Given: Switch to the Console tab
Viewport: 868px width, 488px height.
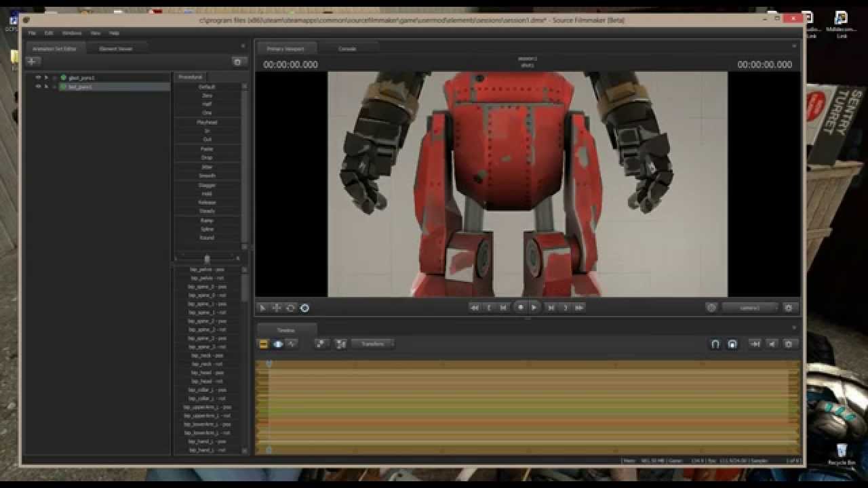Looking at the screenshot, I should click(x=347, y=49).
